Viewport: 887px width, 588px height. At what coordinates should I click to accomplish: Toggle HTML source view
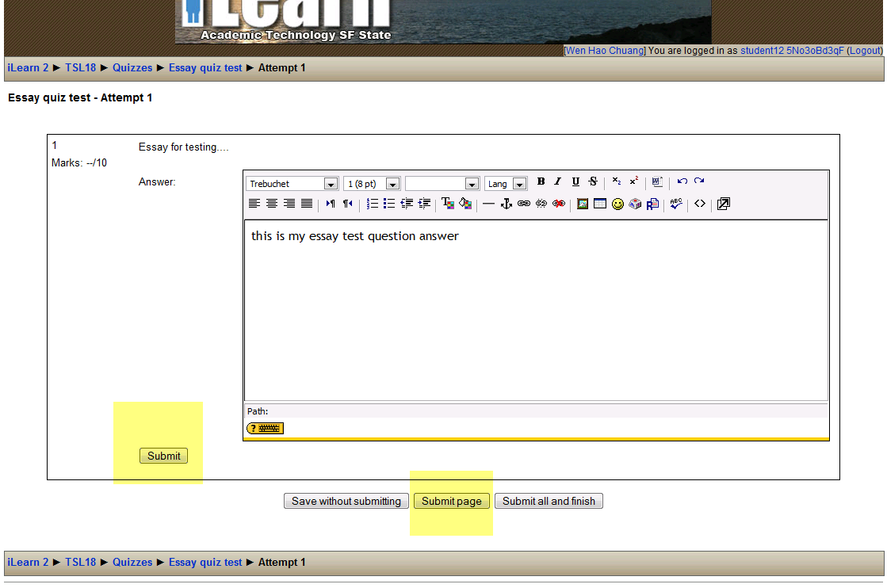pyautogui.click(x=700, y=204)
